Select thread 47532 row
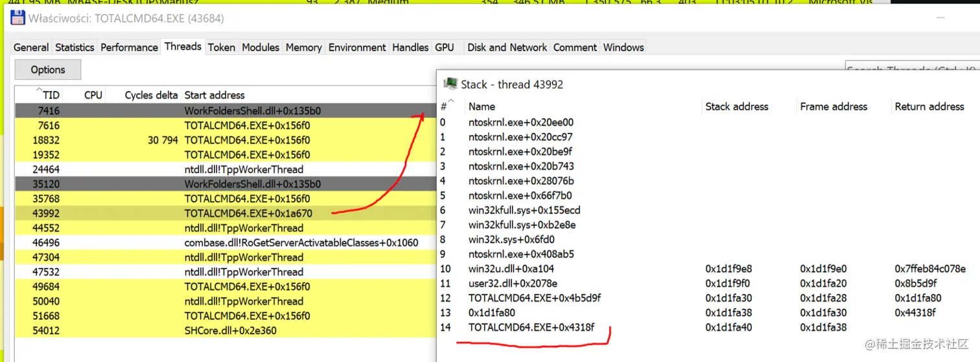 coord(226,272)
